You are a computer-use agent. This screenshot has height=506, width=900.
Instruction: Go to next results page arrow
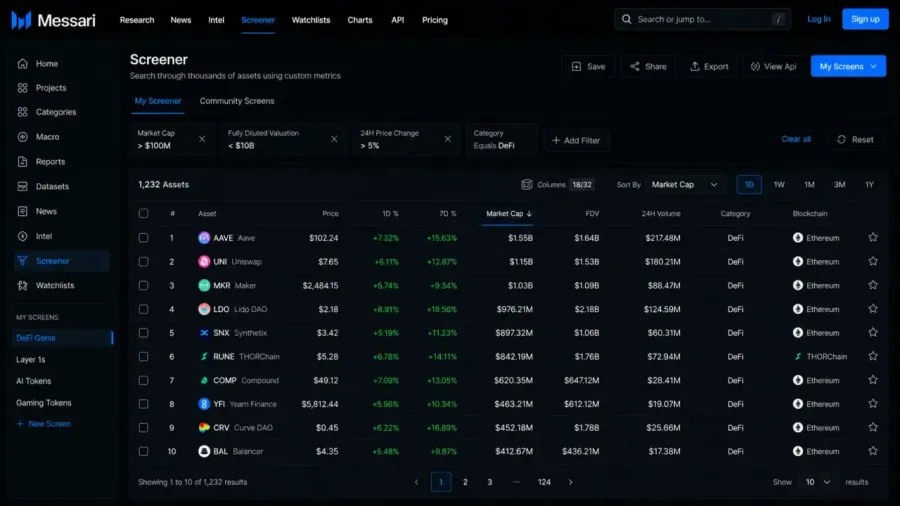[571, 482]
